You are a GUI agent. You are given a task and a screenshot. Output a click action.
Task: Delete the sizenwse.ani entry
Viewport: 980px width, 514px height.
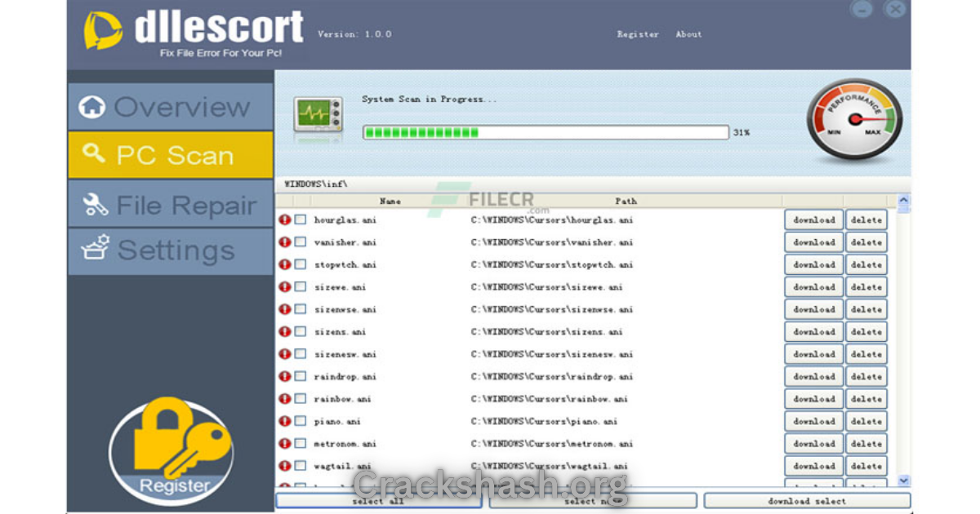point(866,309)
